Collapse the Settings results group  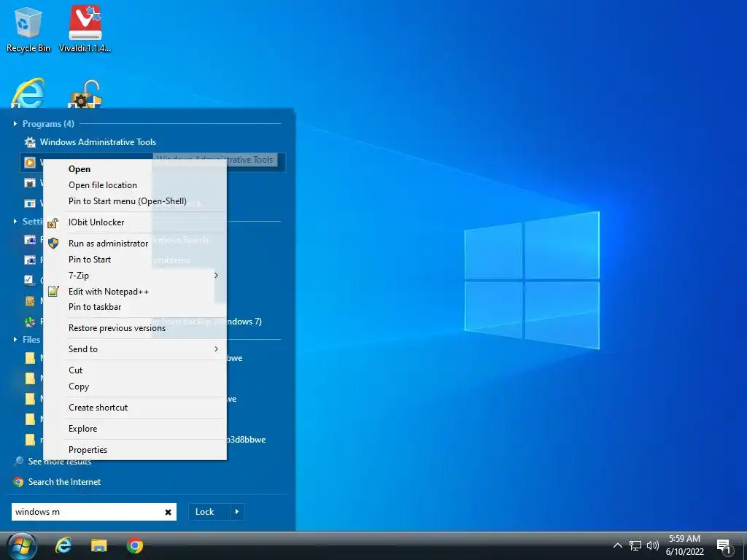pos(15,222)
